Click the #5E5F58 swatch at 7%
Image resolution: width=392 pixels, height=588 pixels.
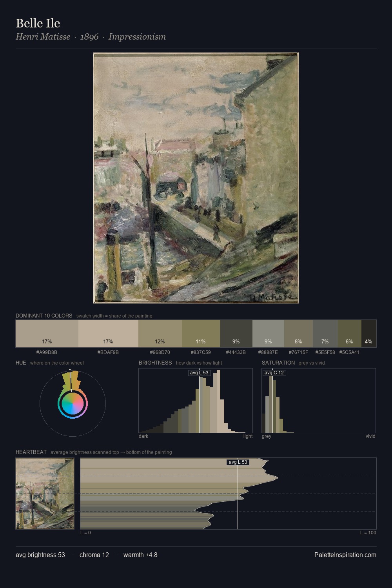325,334
